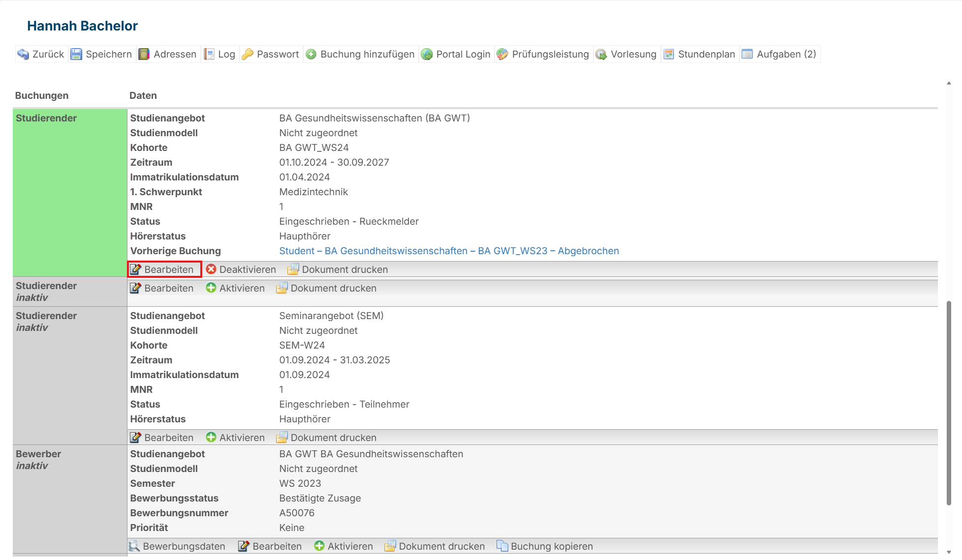Click Buchung hinzufügen plus icon

pyautogui.click(x=311, y=54)
